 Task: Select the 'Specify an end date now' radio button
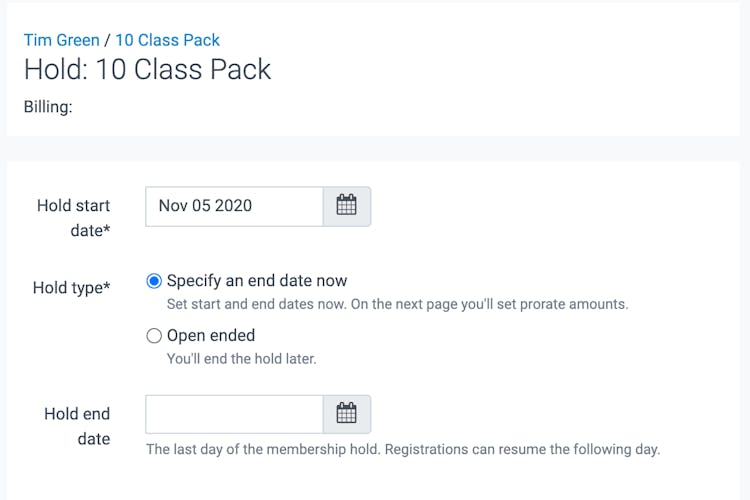pyautogui.click(x=154, y=281)
